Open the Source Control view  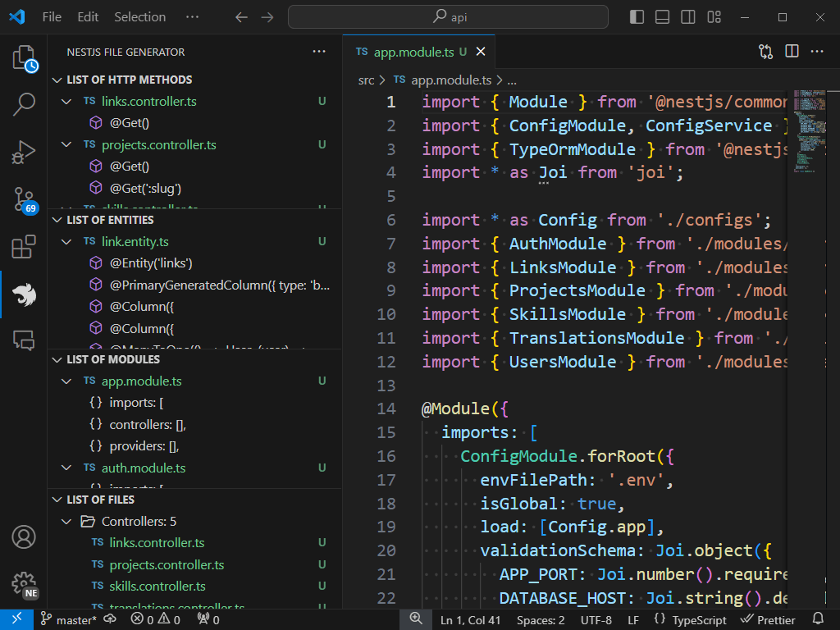[25, 200]
